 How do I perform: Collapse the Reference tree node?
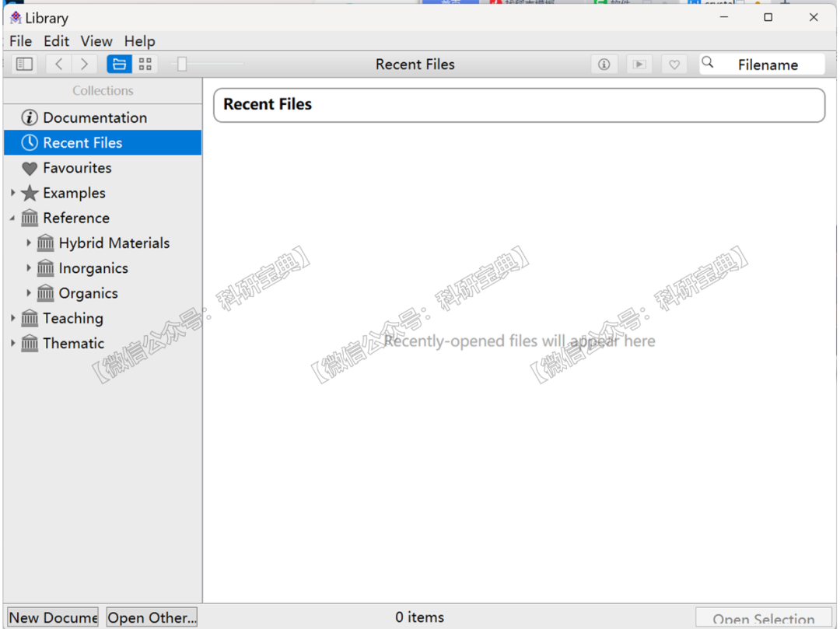tap(12, 218)
